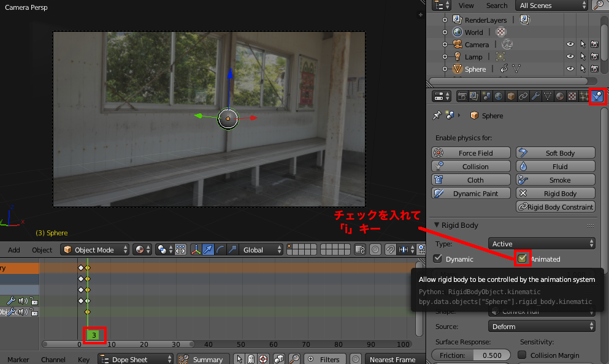609x364 pixels.
Task: Hide the Camera with its eye icon
Action: tap(570, 44)
